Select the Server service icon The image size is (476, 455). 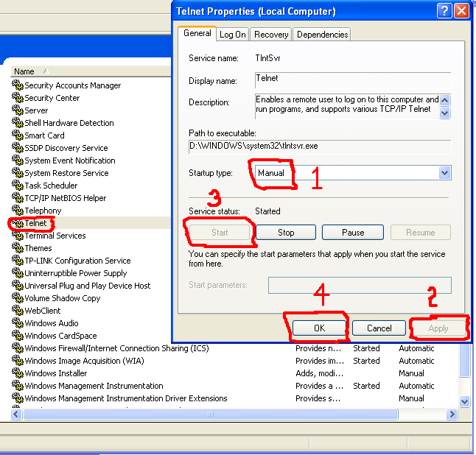(18, 110)
